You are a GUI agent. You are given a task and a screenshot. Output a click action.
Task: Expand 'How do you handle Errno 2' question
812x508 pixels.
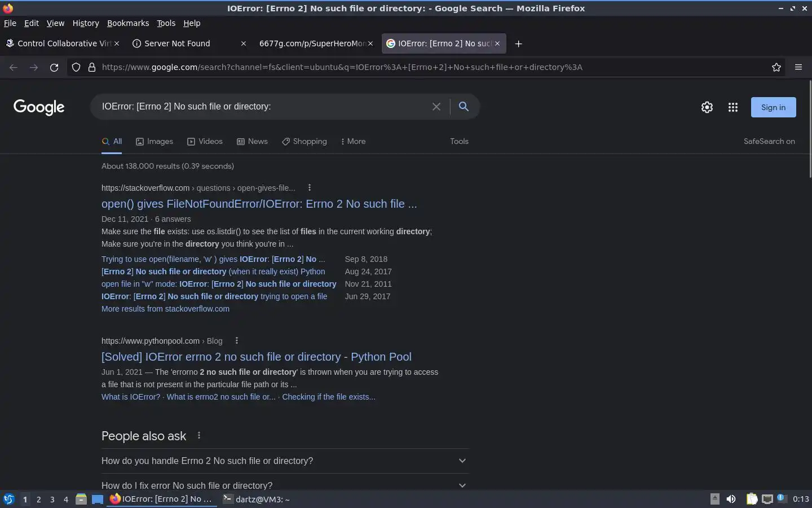(x=285, y=461)
